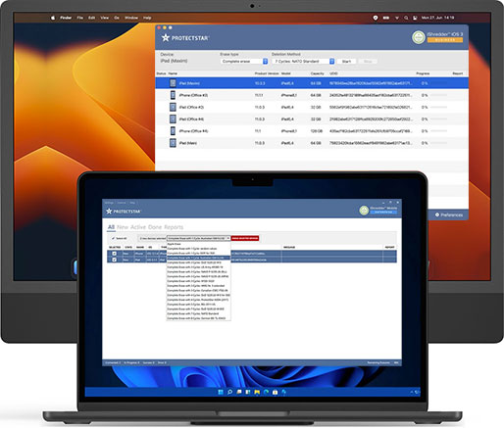Open the Erase type dropdown
Image resolution: width=504 pixels, height=428 pixels.
(x=244, y=62)
